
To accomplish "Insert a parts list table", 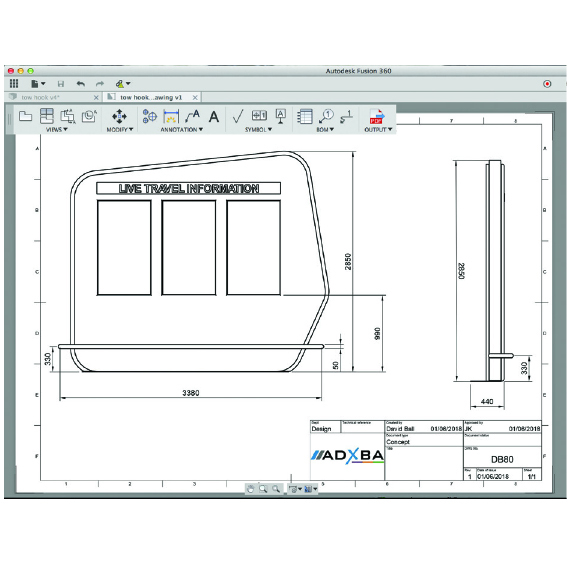I will click(305, 116).
